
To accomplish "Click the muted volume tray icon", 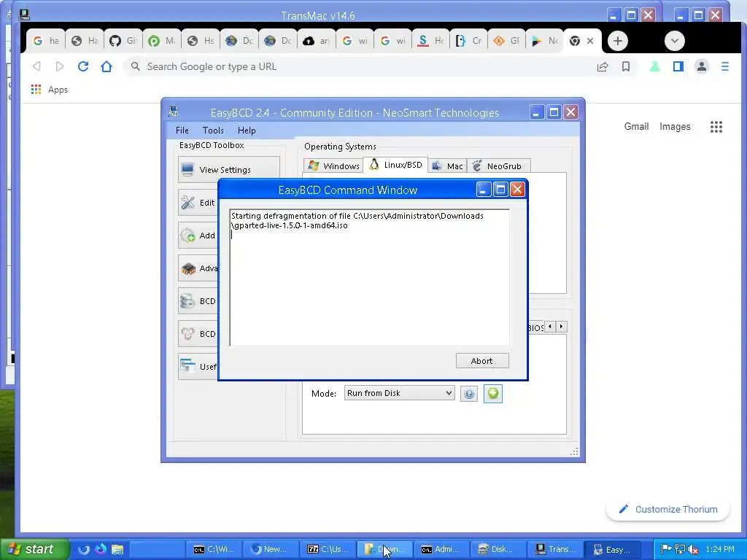I will (x=693, y=550).
